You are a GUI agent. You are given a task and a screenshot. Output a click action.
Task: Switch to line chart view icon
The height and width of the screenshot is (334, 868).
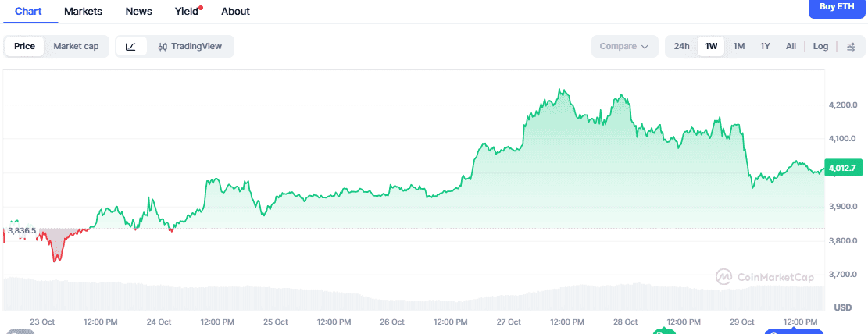coord(130,46)
